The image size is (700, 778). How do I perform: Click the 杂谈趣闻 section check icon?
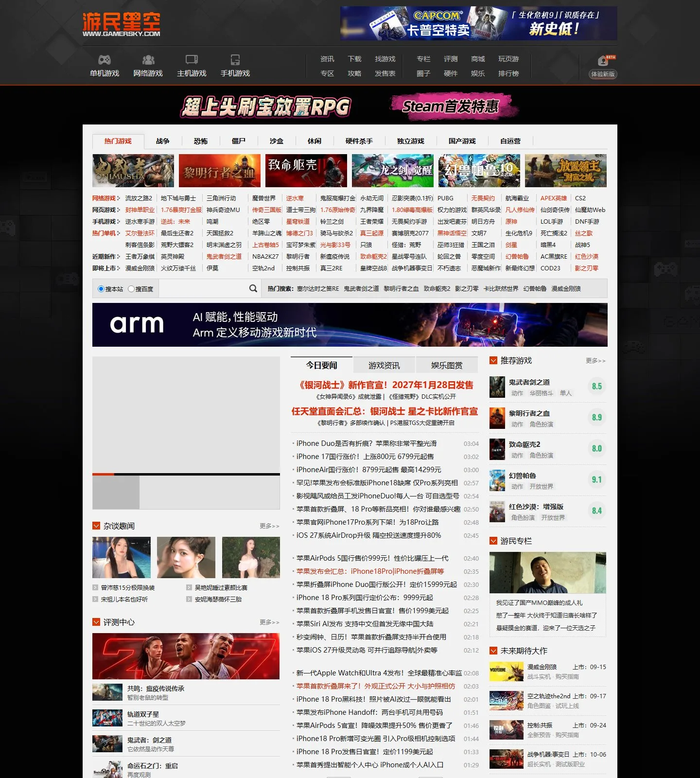(x=96, y=526)
